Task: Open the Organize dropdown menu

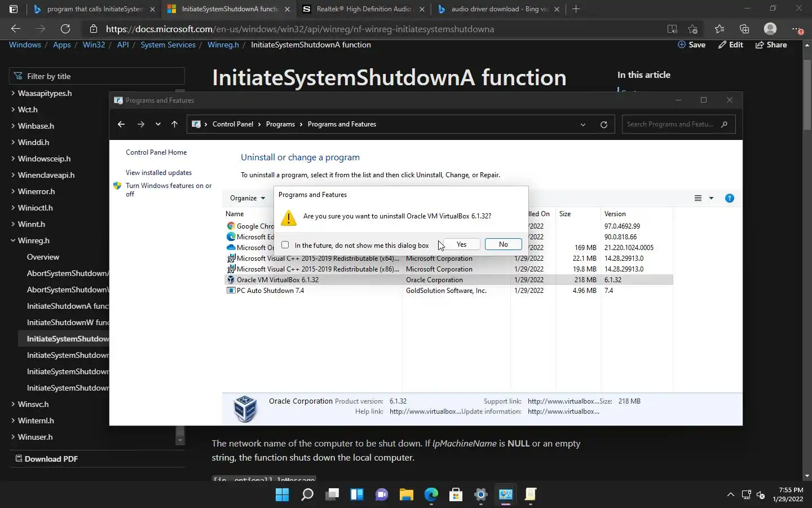Action: click(x=248, y=198)
